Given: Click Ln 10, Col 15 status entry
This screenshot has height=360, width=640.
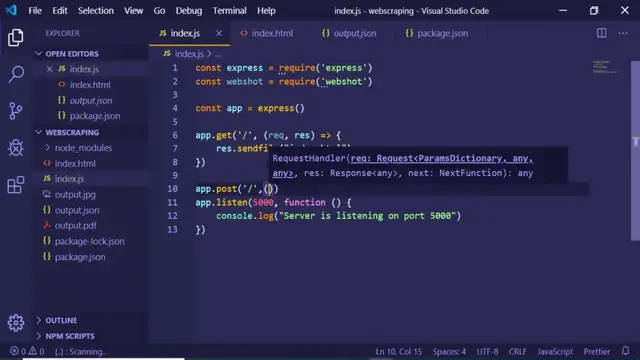Looking at the screenshot, I should click(x=398, y=351).
